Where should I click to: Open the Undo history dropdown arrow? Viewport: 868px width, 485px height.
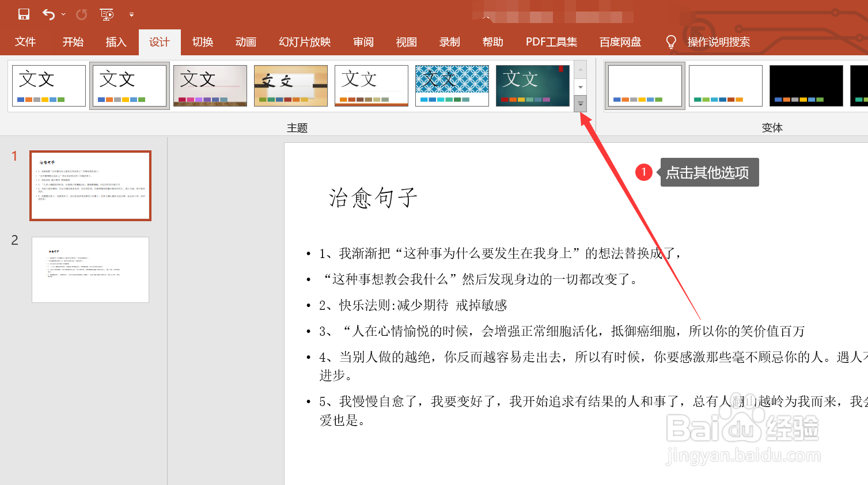[x=63, y=15]
